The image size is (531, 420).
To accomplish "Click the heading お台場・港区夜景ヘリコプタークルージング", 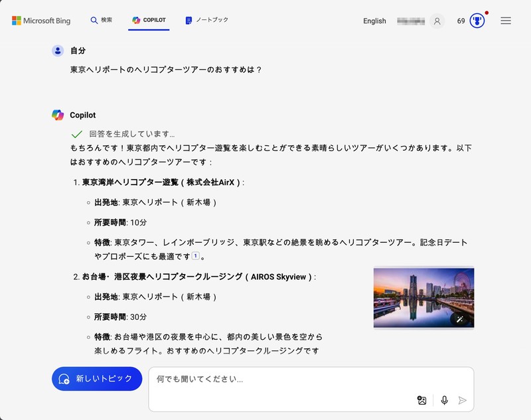I will point(197,277).
